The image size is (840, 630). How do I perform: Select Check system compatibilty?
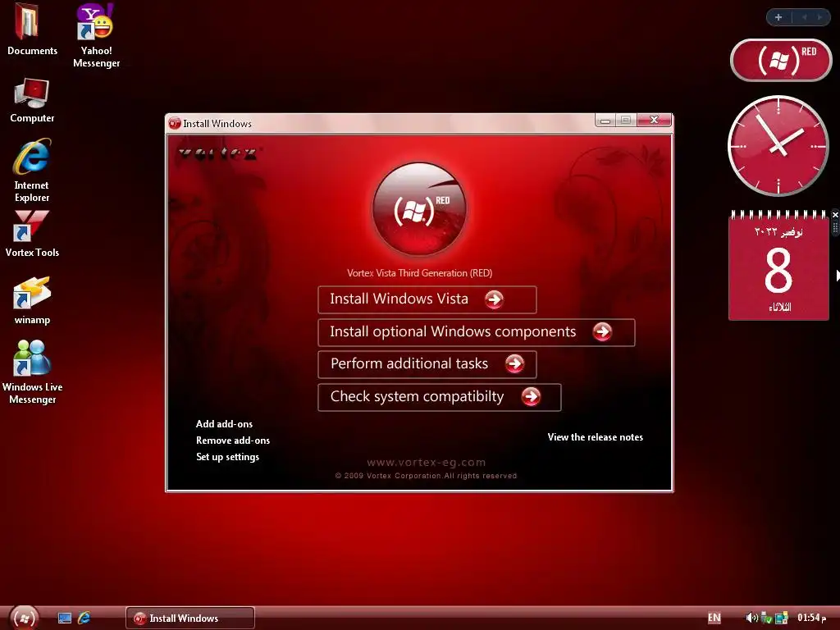(x=440, y=397)
